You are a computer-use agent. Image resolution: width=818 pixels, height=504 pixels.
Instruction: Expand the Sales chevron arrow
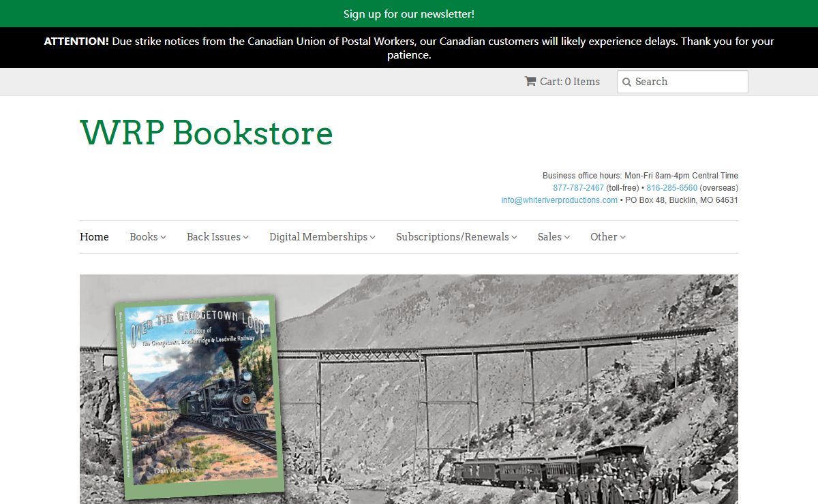566,238
